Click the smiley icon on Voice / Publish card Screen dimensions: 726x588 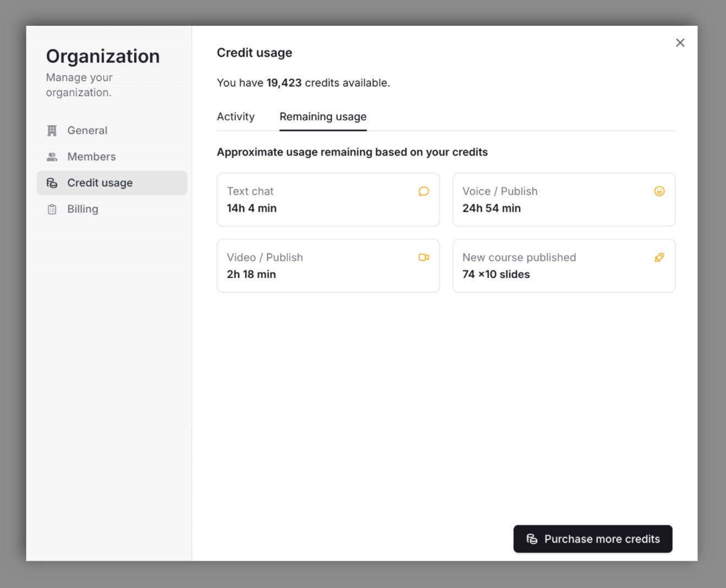pos(659,191)
